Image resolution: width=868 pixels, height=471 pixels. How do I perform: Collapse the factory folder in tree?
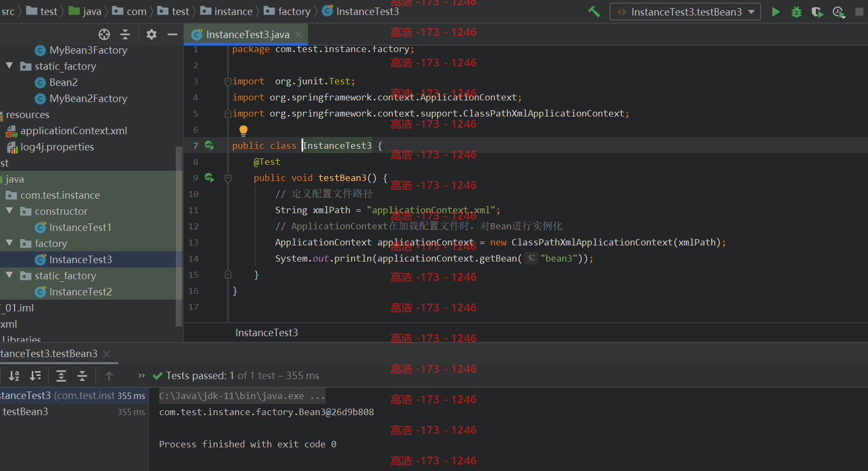tap(9, 243)
